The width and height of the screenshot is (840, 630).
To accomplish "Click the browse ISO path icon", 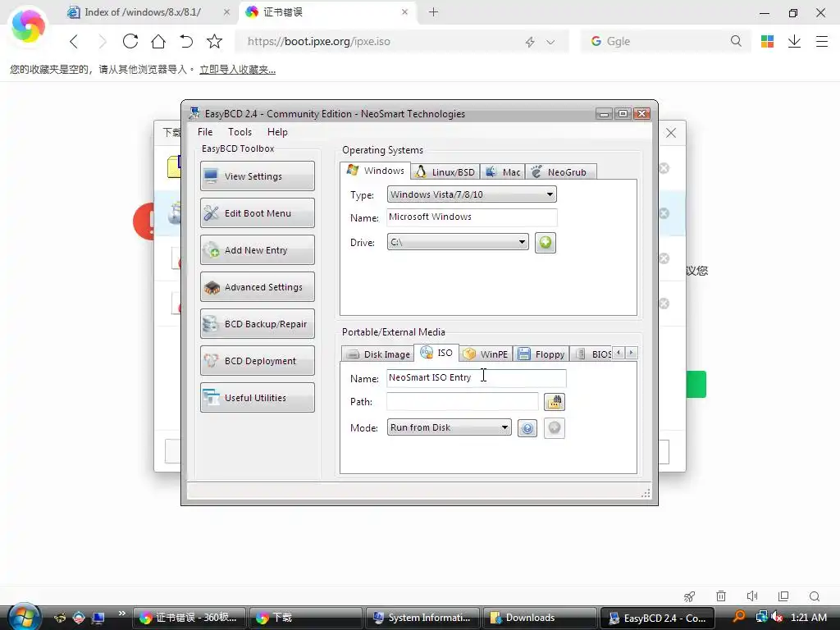I will [554, 402].
